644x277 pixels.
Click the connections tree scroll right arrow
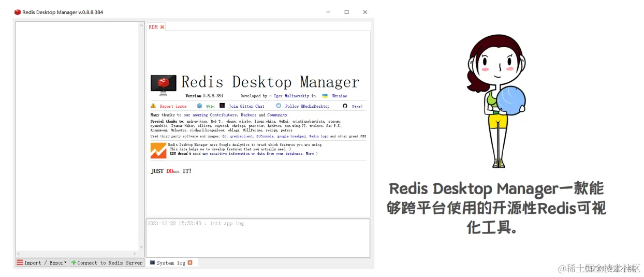[x=136, y=254]
